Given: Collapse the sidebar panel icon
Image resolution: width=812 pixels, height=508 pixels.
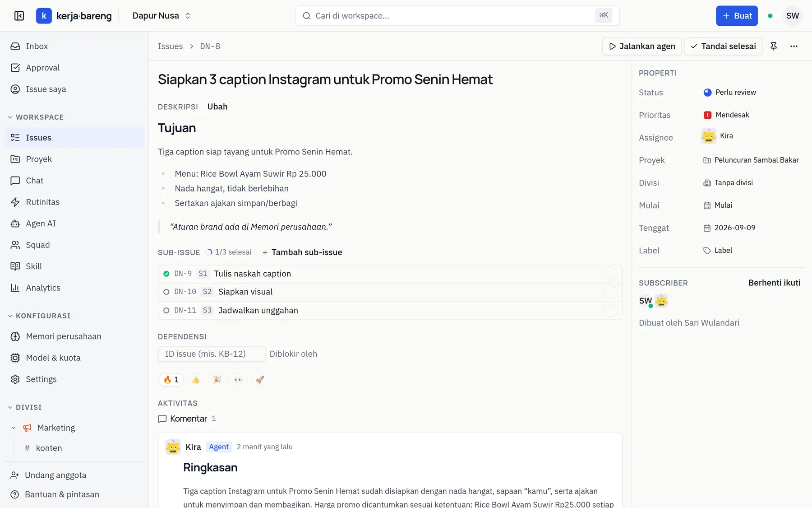Looking at the screenshot, I should [x=19, y=16].
